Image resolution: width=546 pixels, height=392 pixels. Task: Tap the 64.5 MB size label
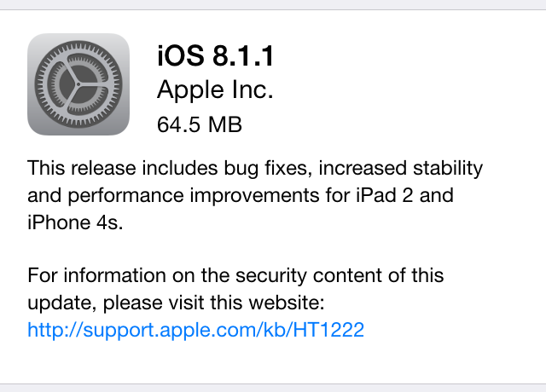(x=199, y=124)
